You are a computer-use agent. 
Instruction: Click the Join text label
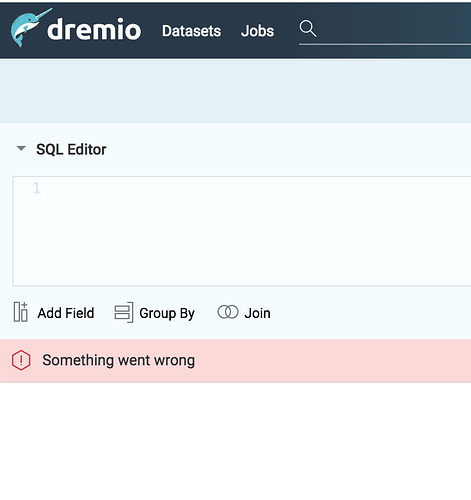[x=257, y=313]
